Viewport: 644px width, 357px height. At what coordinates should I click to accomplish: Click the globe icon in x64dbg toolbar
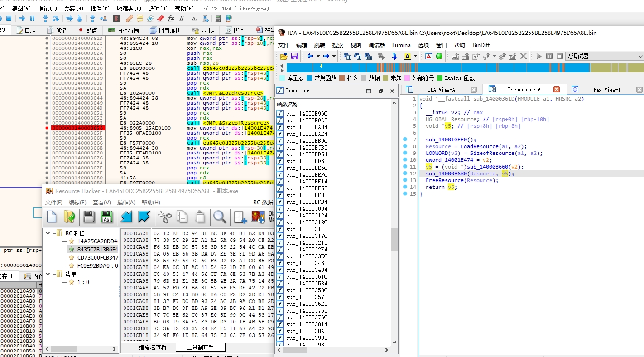(228, 19)
